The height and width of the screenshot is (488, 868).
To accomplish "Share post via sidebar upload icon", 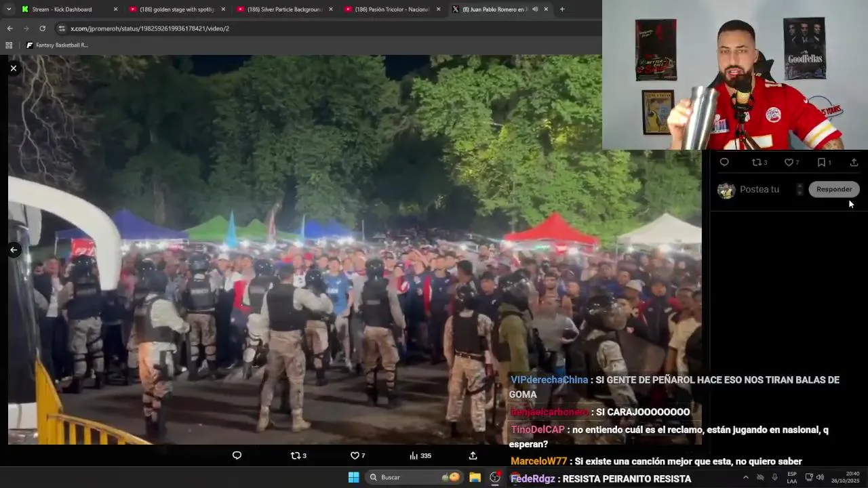I will coord(854,163).
